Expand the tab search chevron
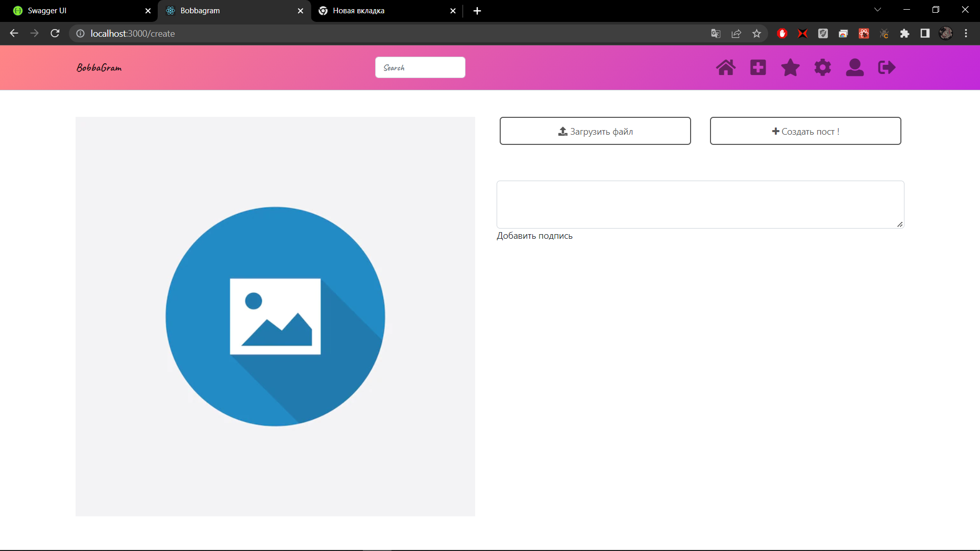 (877, 10)
